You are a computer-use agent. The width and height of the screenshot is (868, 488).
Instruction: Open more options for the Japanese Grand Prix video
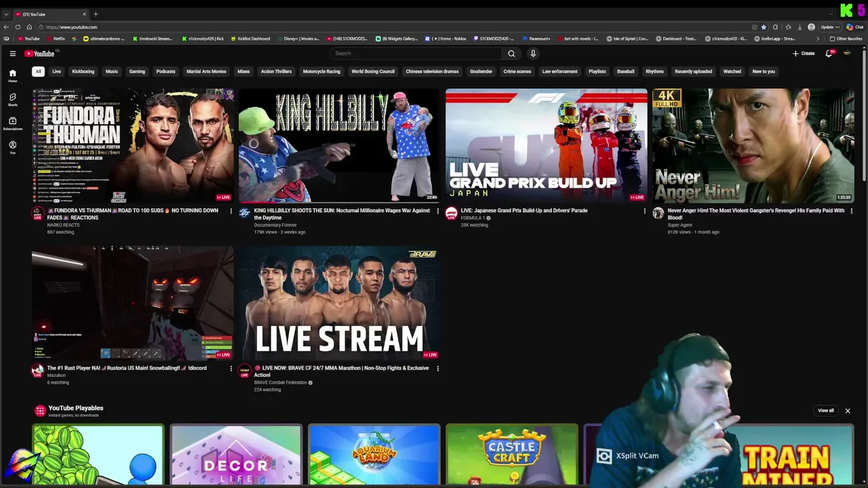(x=644, y=211)
